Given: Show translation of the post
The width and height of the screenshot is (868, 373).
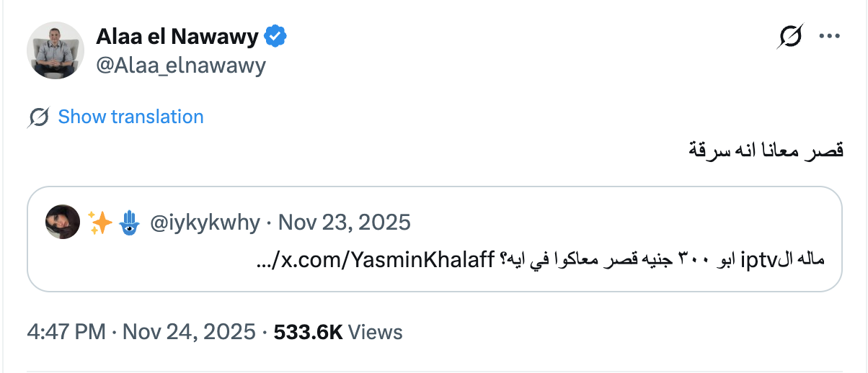Looking at the screenshot, I should click(130, 117).
